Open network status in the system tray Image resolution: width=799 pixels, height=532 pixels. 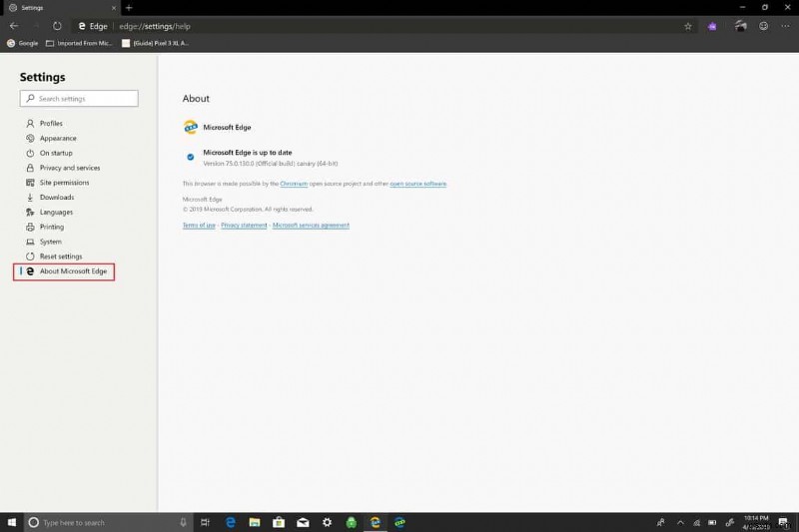click(696, 522)
